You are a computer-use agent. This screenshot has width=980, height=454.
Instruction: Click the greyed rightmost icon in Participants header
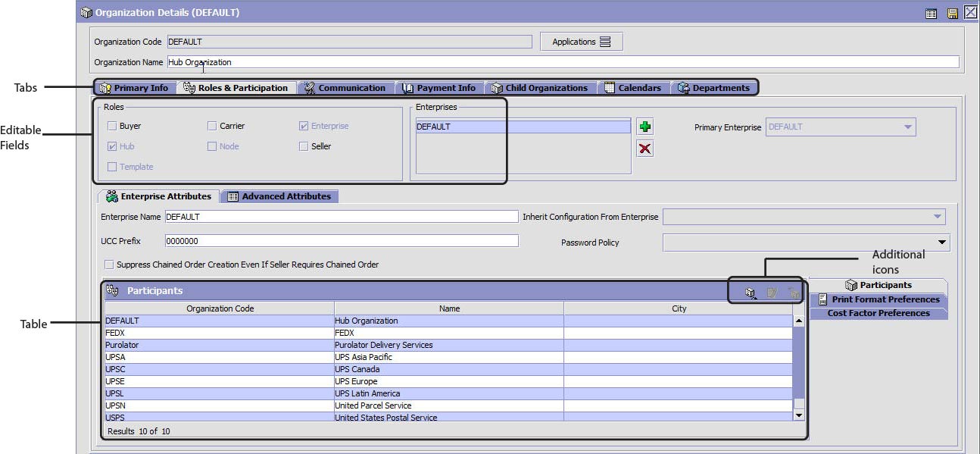tap(794, 293)
